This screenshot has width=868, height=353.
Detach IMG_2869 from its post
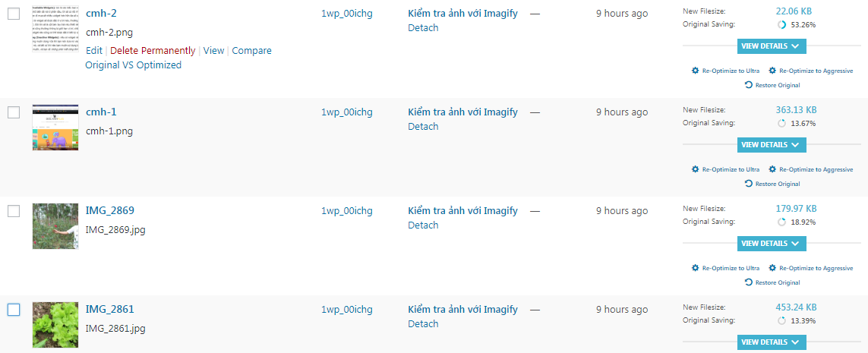423,225
